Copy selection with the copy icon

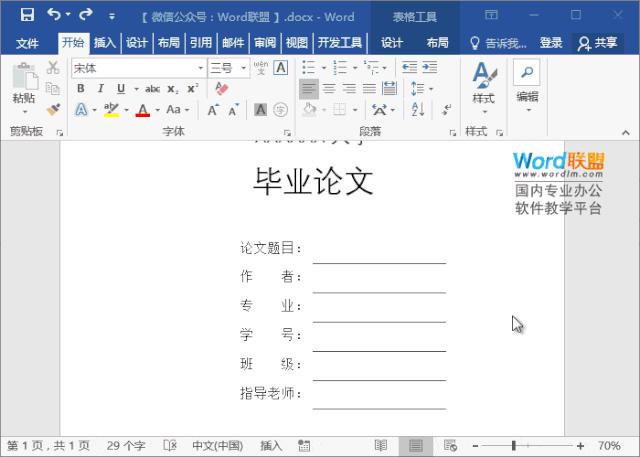[x=53, y=89]
